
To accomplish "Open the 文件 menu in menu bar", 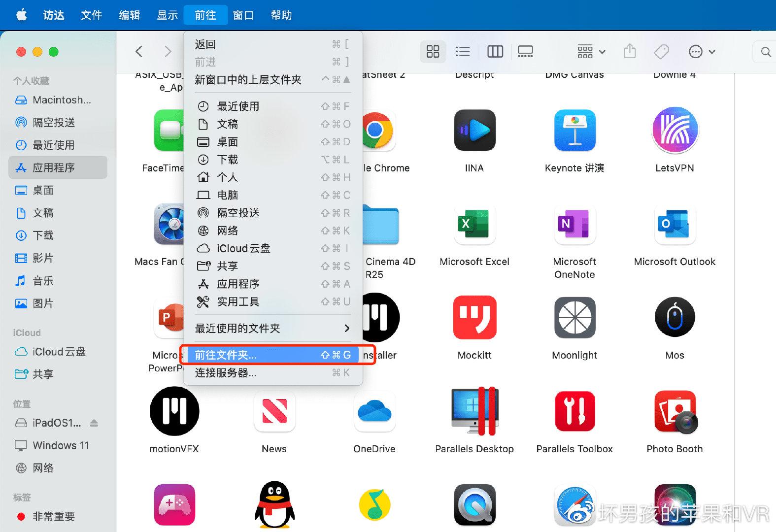I will pyautogui.click(x=92, y=15).
